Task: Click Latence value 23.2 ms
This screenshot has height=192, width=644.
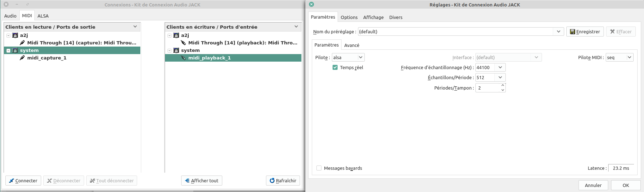Action: click(x=621, y=168)
